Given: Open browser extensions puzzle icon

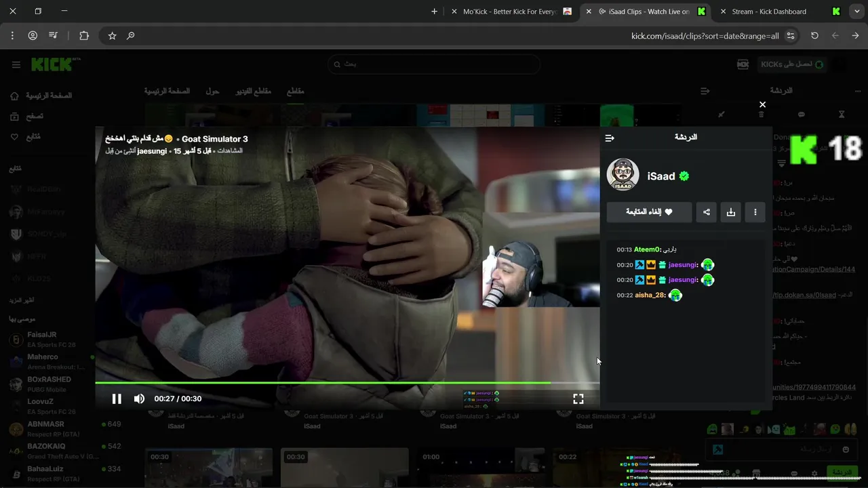Looking at the screenshot, I should point(84,36).
